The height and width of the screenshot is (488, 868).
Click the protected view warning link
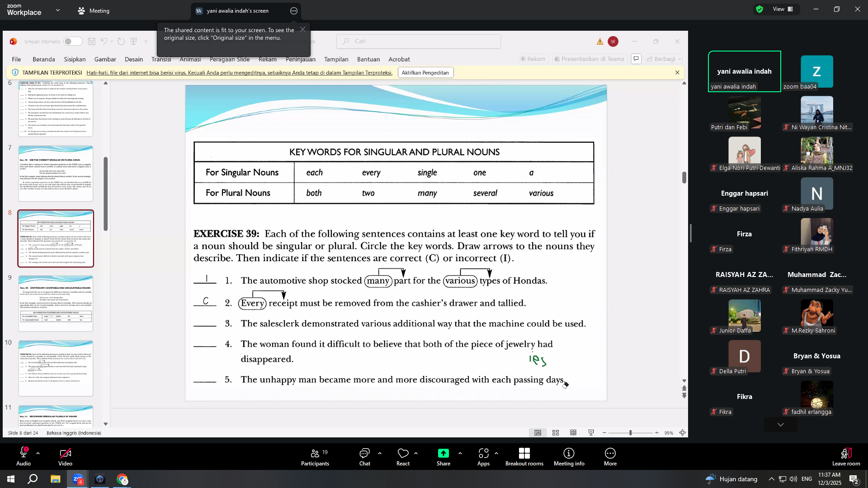pos(239,72)
